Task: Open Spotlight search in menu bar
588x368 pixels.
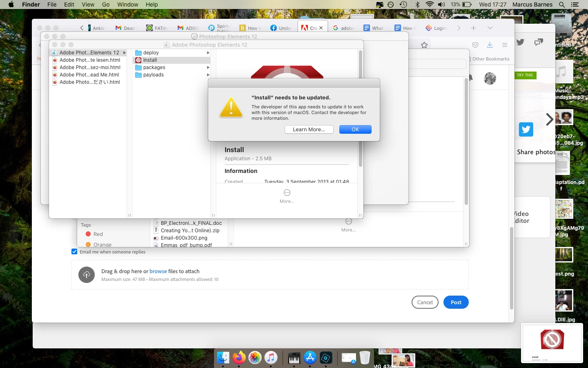Action: 562,4
